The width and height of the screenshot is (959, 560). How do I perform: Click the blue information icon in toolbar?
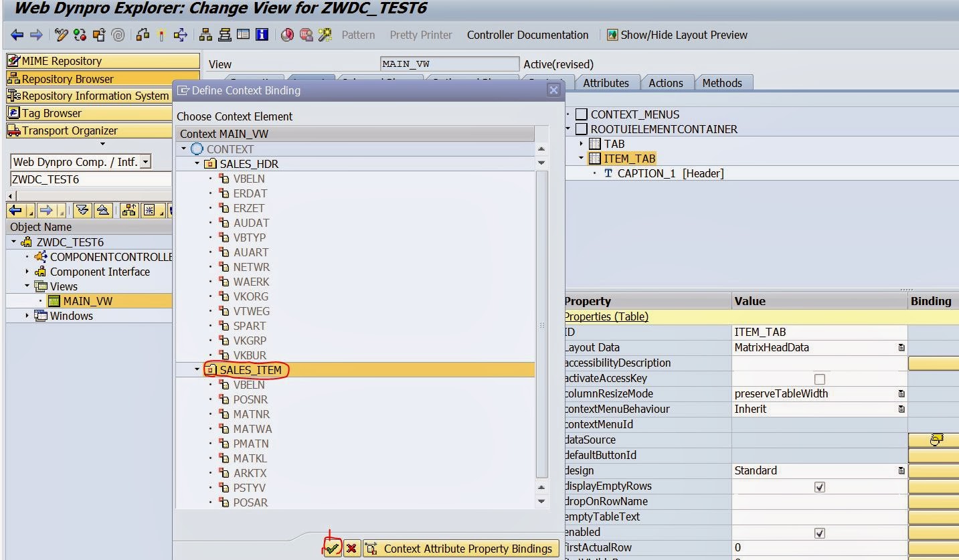[x=262, y=35]
